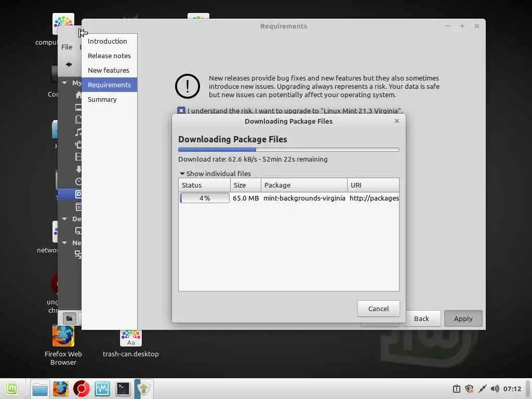Viewport: 532px width, 399px height.
Task: Select the trash-can.desktop icon on desktop
Action: 130,343
